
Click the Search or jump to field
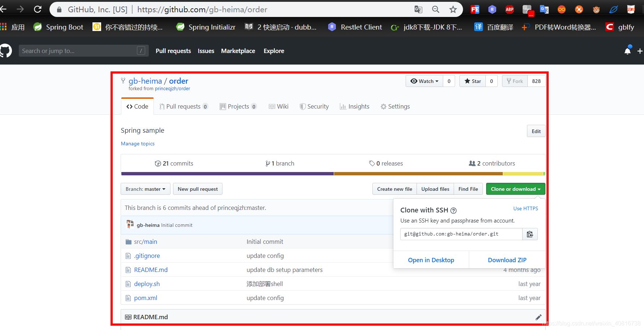click(x=84, y=51)
